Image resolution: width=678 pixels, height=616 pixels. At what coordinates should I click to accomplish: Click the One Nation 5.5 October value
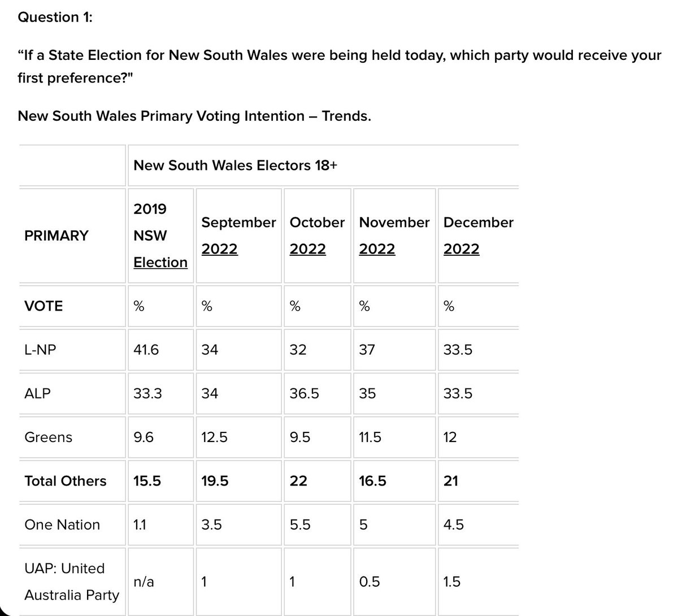pyautogui.click(x=300, y=525)
